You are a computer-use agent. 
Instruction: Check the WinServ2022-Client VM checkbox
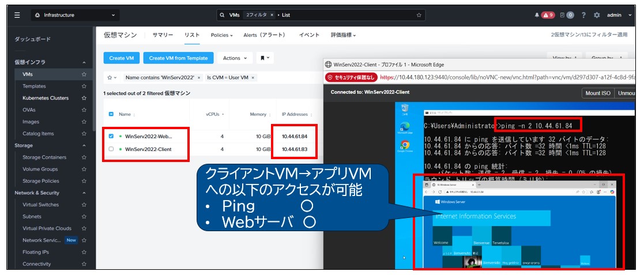coord(111,149)
